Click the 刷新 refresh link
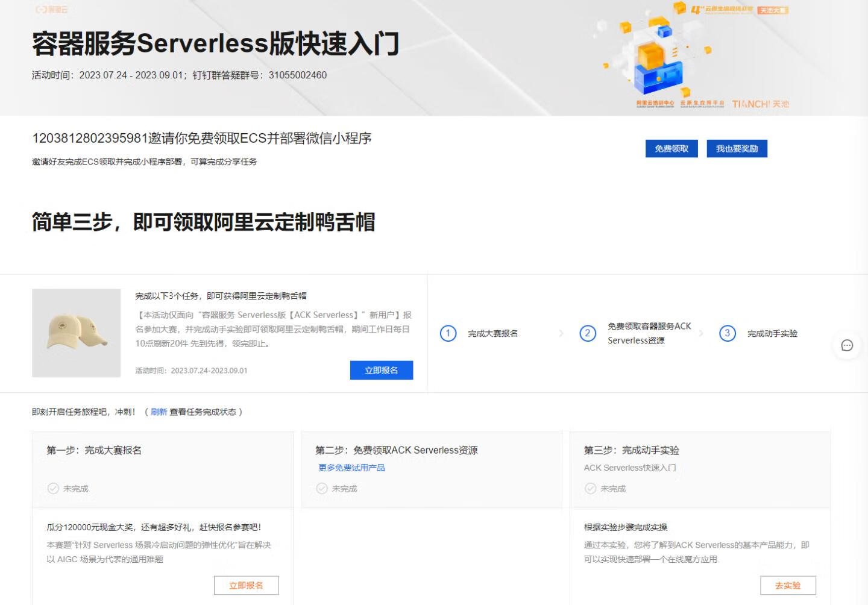The height and width of the screenshot is (605, 868). (158, 412)
